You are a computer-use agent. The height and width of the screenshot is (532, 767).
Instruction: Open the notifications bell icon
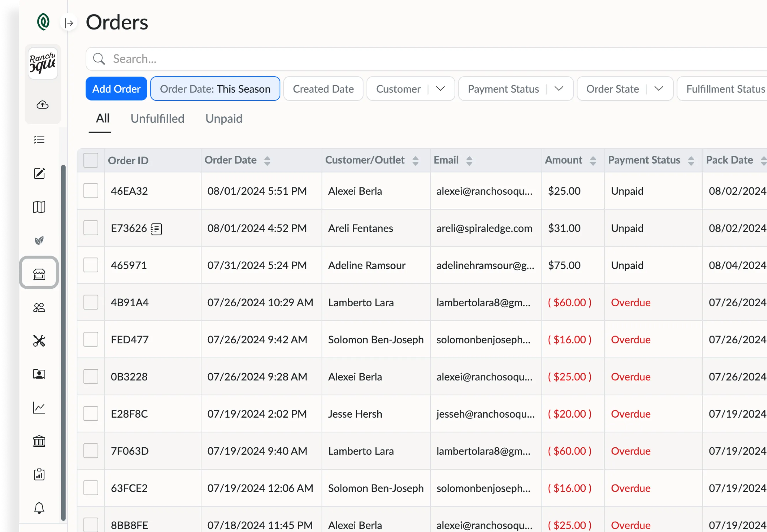pyautogui.click(x=39, y=508)
